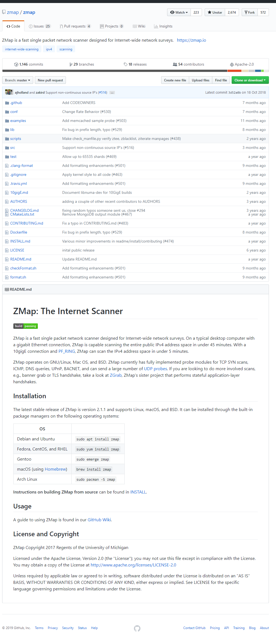
Task: Open the Pull requests tab
Action: [x=75, y=26]
